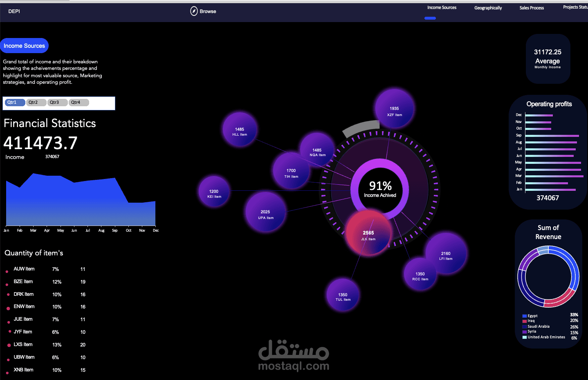This screenshot has width=588, height=380.
Task: Select the highlighted 2565 JLK Item bubble
Action: (368, 233)
